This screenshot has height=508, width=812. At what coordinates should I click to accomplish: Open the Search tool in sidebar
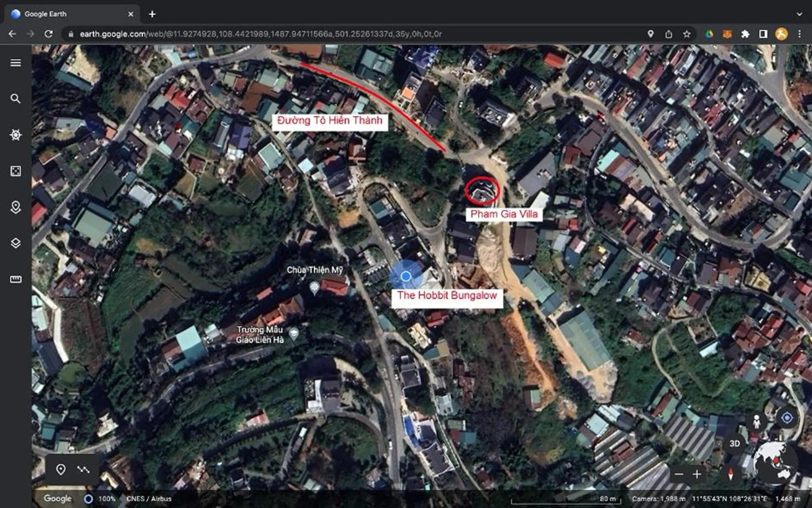15,99
